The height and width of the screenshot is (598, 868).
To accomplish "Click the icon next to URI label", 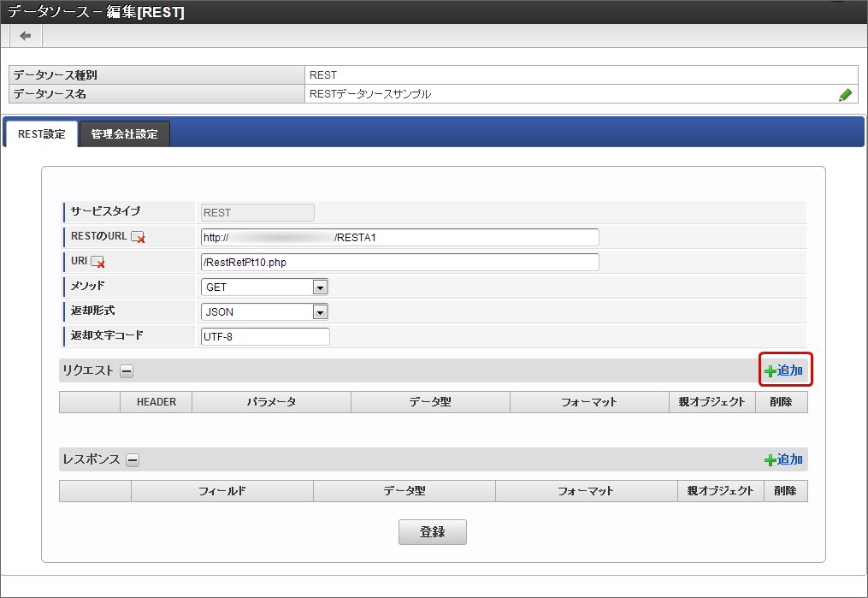I will point(97,263).
